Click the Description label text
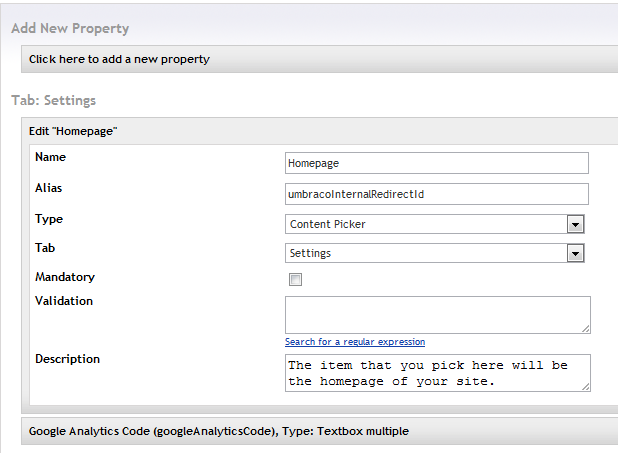The height and width of the screenshot is (453, 618). (x=67, y=359)
